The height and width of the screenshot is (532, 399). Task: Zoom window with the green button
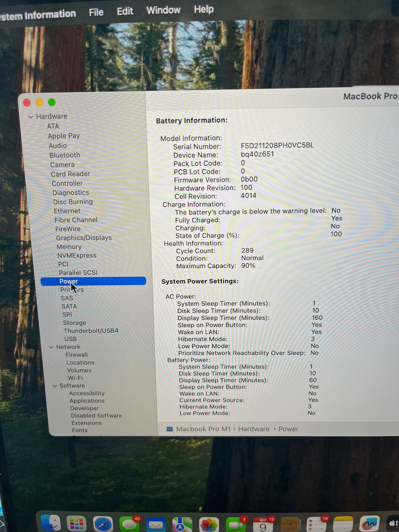pyautogui.click(x=52, y=102)
